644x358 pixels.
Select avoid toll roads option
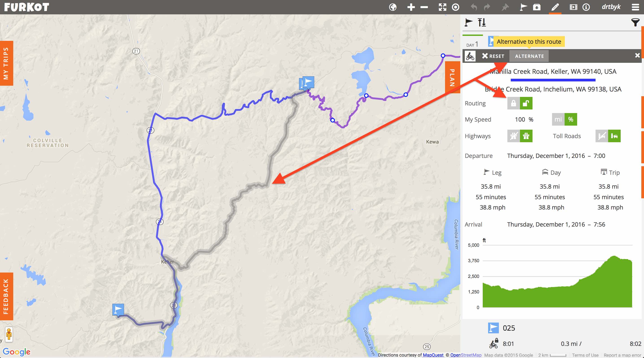(x=602, y=136)
